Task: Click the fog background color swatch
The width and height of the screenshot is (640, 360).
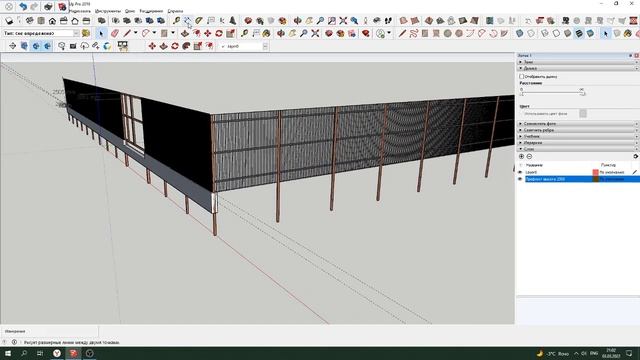Action: pos(583,113)
